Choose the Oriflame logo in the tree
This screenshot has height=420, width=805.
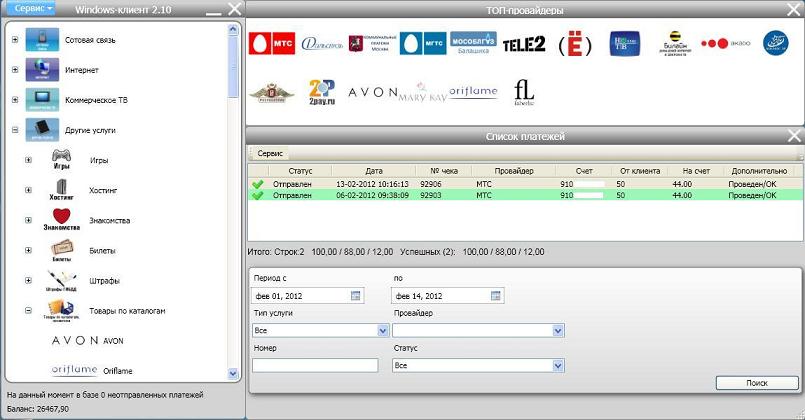(x=74, y=370)
